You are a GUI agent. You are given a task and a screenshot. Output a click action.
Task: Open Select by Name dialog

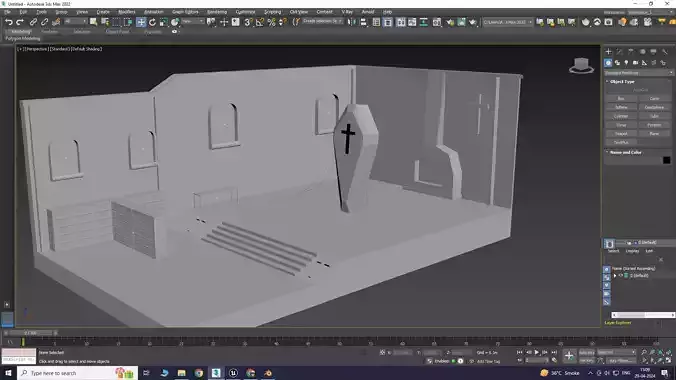point(105,22)
